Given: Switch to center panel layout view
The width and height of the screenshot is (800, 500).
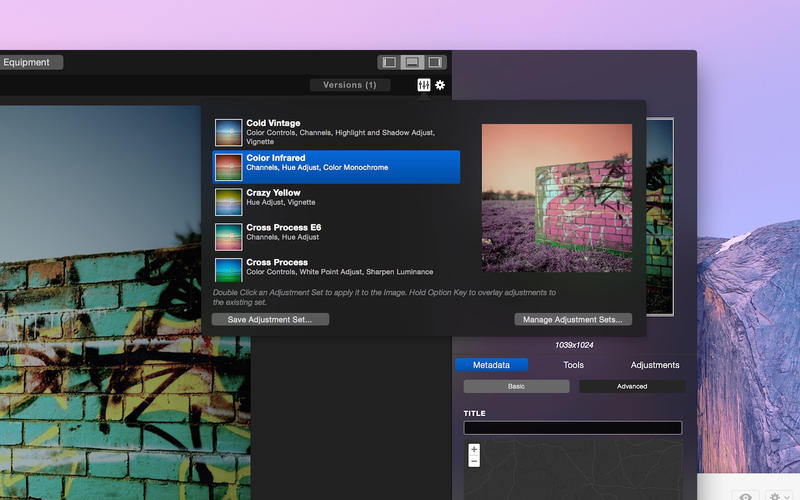Looking at the screenshot, I should pyautogui.click(x=412, y=62).
